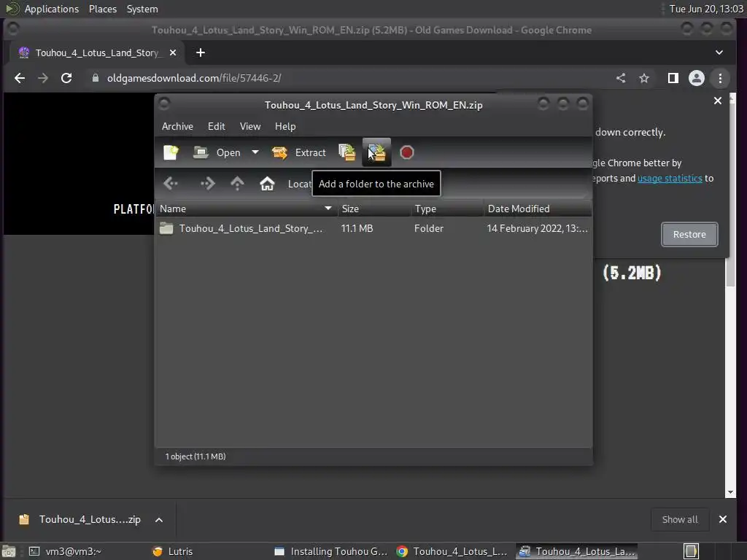Open the Applications menu
Screen dimensions: 747x560
[52, 9]
